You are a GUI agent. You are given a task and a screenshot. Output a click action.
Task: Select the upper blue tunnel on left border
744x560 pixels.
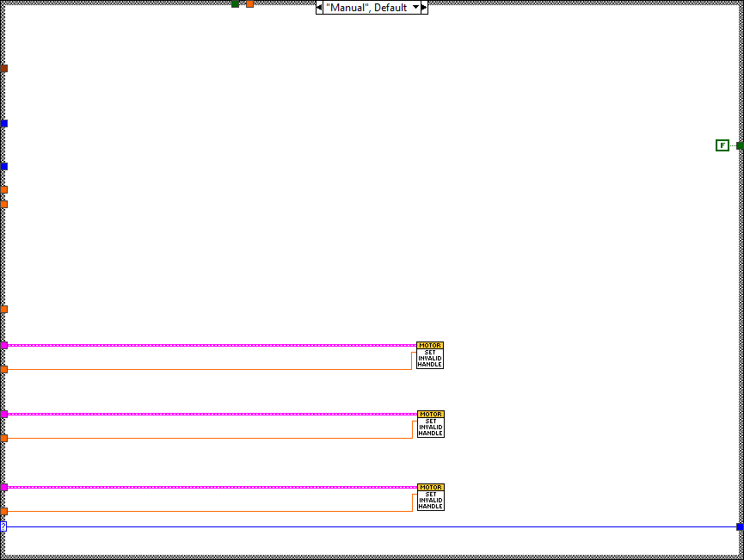point(3,123)
